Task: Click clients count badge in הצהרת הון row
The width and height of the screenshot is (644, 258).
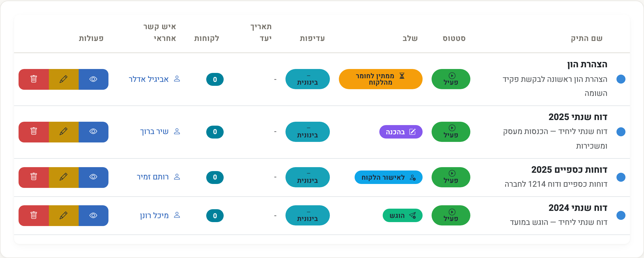Action: 215,79
